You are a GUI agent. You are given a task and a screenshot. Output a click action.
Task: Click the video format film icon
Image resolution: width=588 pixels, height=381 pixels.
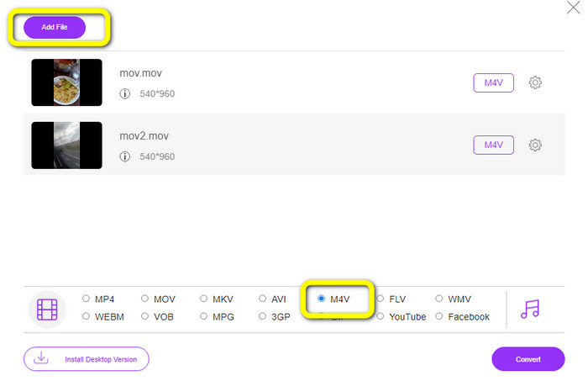coord(47,309)
